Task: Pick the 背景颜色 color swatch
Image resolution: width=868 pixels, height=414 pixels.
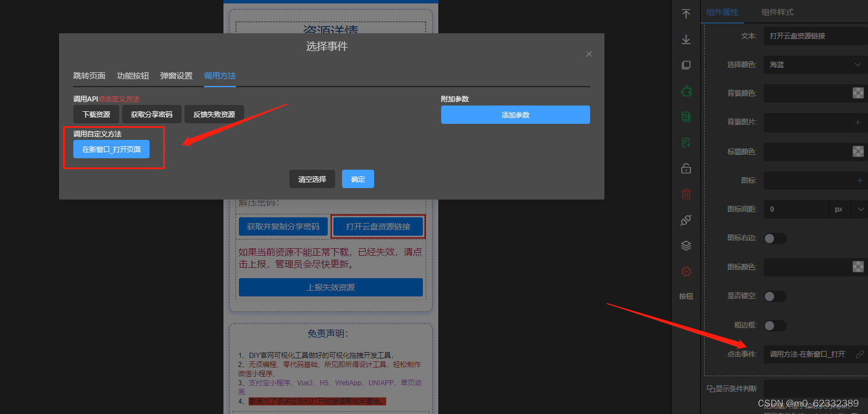Action: [858, 93]
